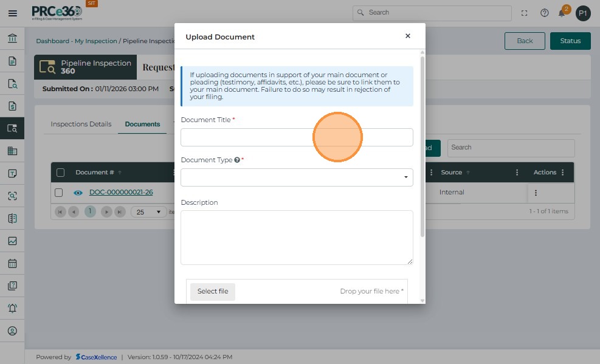Screen dimensions: 600x364
Task: Preview document DOC-000000021-26 via eye icon
Action: click(78, 193)
